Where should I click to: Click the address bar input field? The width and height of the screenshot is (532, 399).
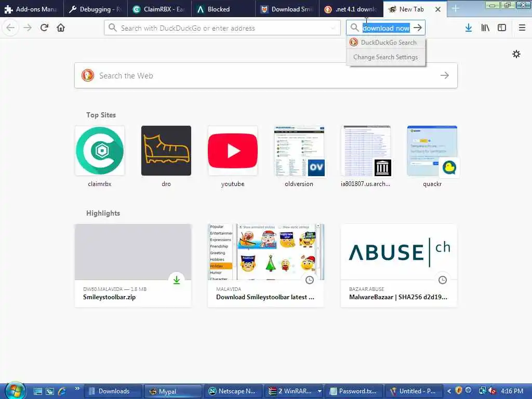point(222,28)
